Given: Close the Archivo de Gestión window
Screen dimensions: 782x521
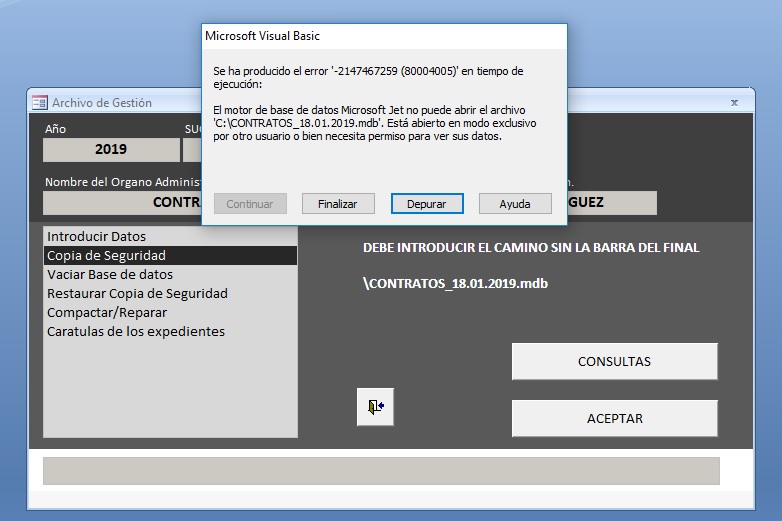Looking at the screenshot, I should 734,103.
